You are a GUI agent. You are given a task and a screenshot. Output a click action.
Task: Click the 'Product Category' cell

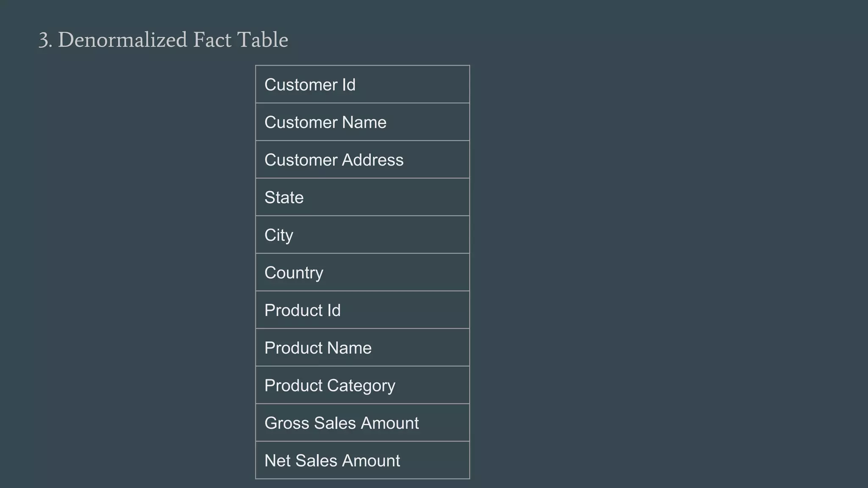point(362,385)
